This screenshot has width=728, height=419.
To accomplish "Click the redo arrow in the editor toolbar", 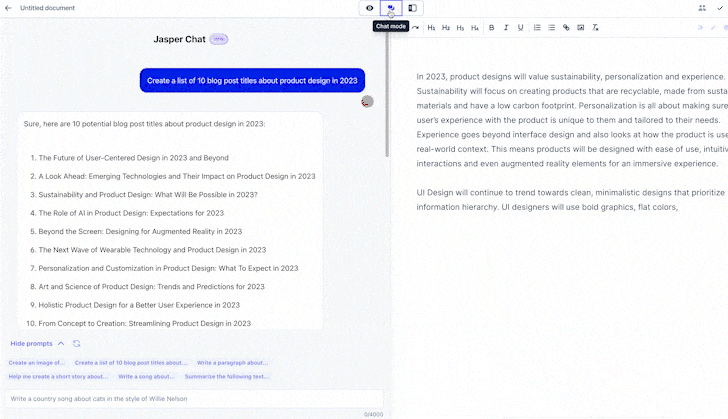I will (416, 28).
